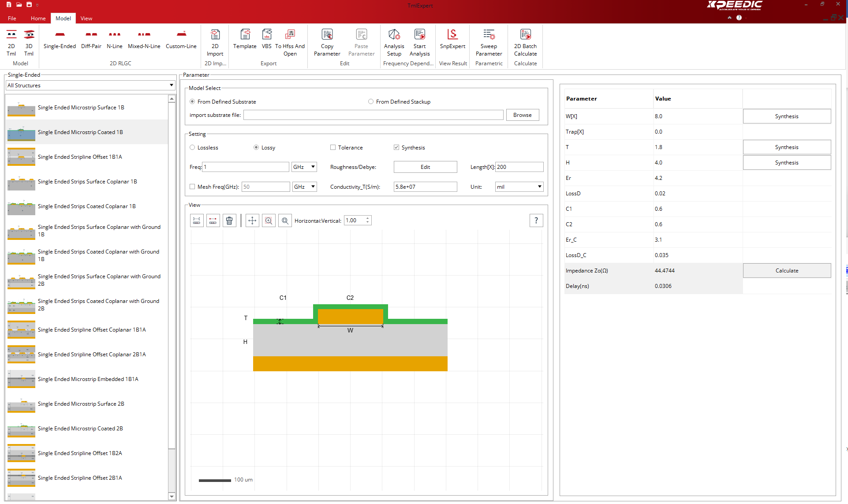Click Synthesis button for H
This screenshot has width=848, height=504.
click(x=787, y=163)
